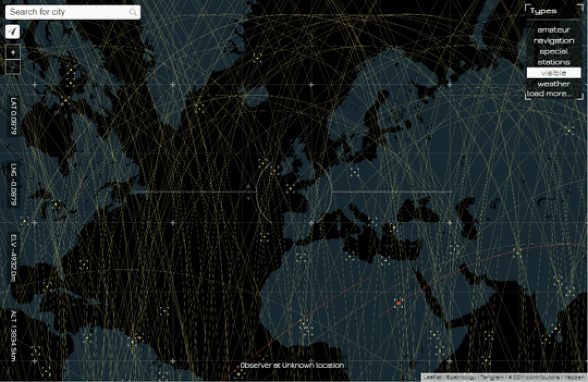Click the Search for city input field

[69, 11]
